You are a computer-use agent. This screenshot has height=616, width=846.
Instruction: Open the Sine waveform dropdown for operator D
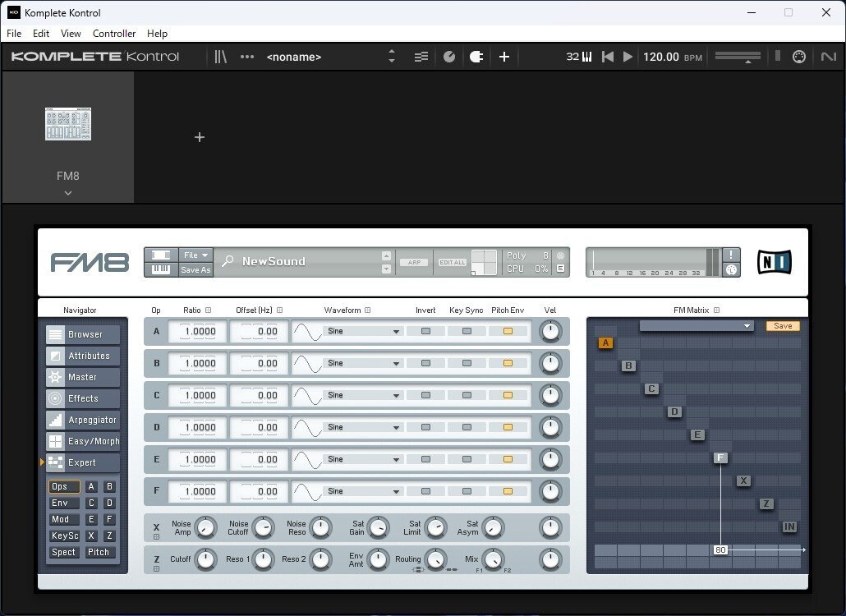361,427
